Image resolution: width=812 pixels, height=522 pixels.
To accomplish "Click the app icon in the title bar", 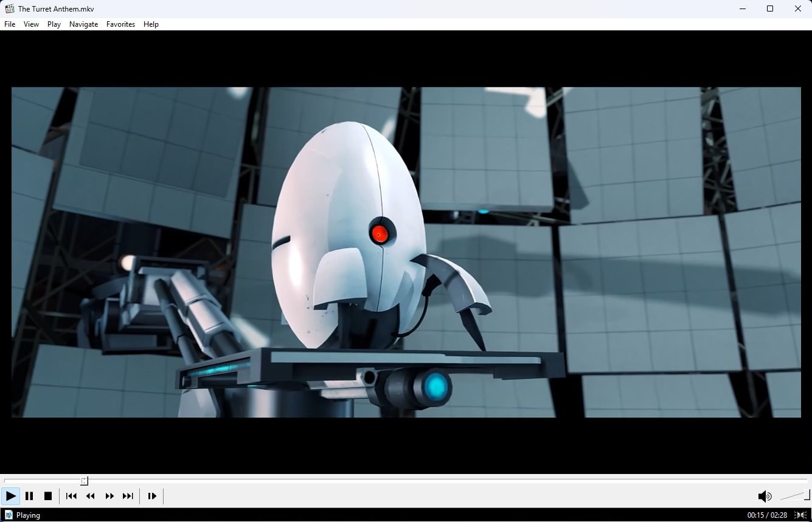I will point(9,9).
